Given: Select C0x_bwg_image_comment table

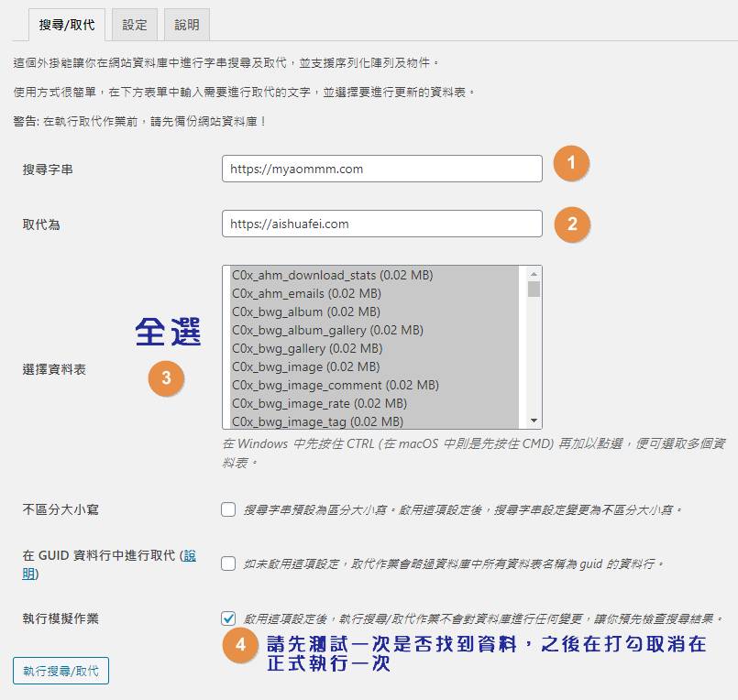Looking at the screenshot, I should click(335, 385).
